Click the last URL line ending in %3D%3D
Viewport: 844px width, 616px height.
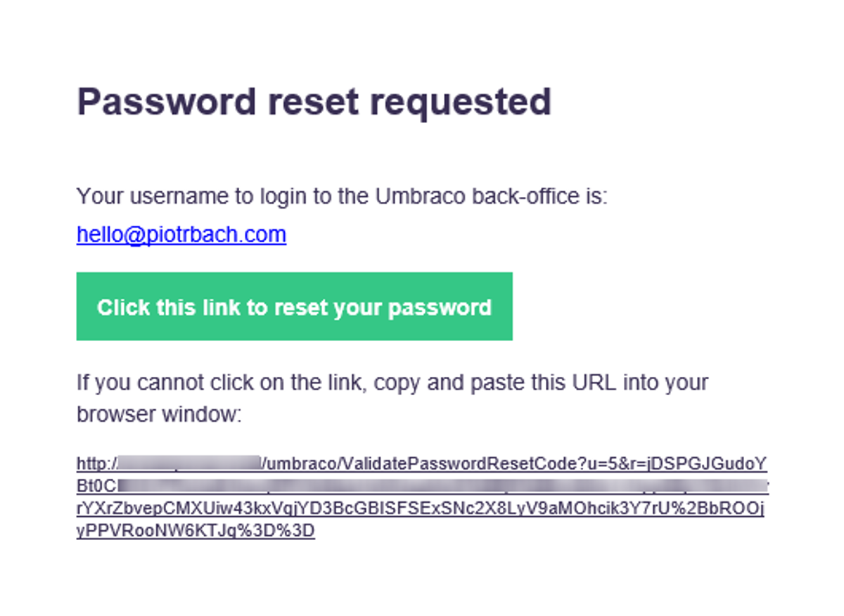coord(196,530)
